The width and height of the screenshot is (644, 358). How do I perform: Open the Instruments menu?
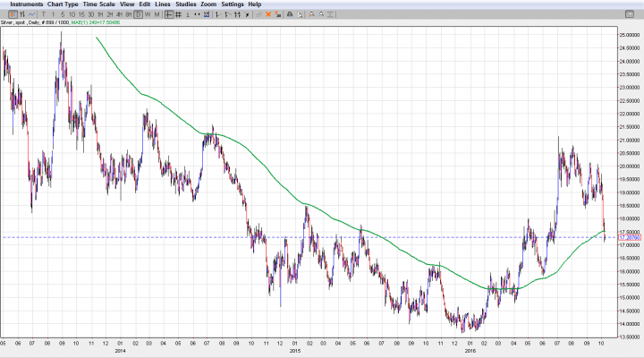(26, 4)
